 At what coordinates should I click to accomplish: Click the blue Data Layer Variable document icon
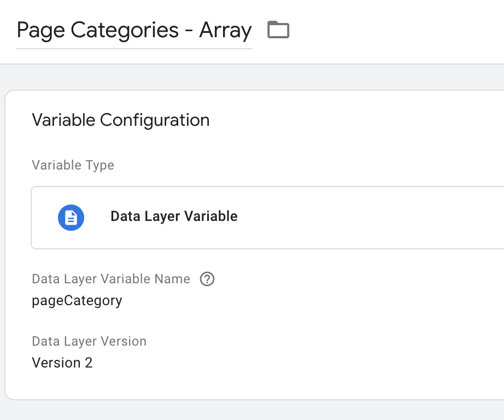tap(71, 218)
